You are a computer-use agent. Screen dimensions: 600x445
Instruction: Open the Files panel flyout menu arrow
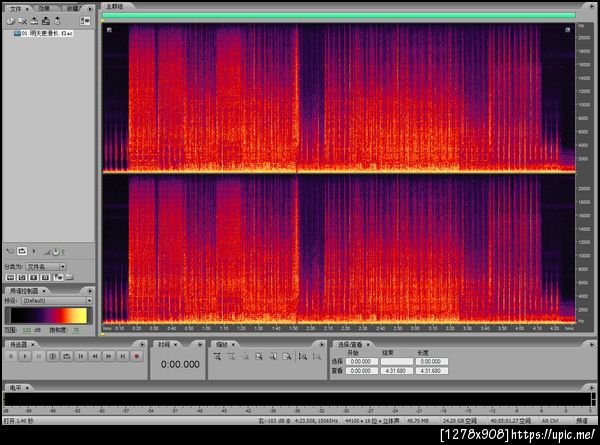tap(90, 8)
